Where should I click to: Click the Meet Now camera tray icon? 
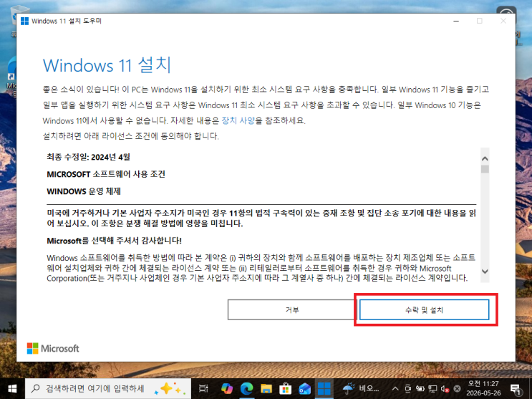pyautogui.click(x=408, y=388)
